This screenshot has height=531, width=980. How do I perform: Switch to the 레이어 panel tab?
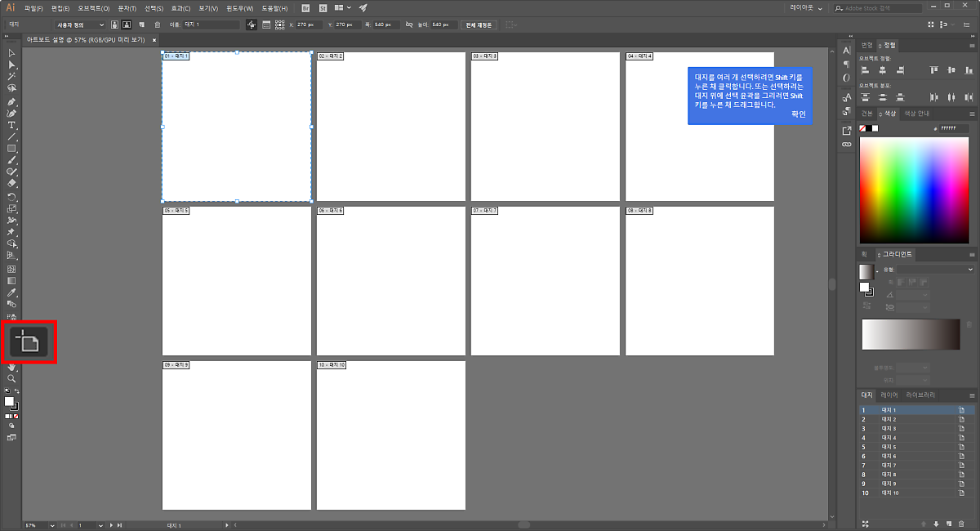tap(889, 395)
